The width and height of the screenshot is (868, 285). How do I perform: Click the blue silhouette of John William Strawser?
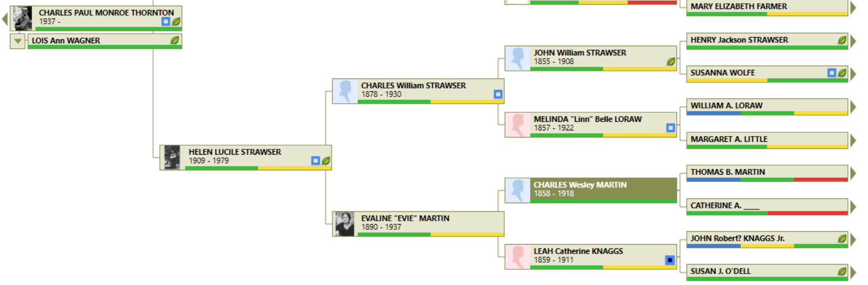[x=518, y=57]
